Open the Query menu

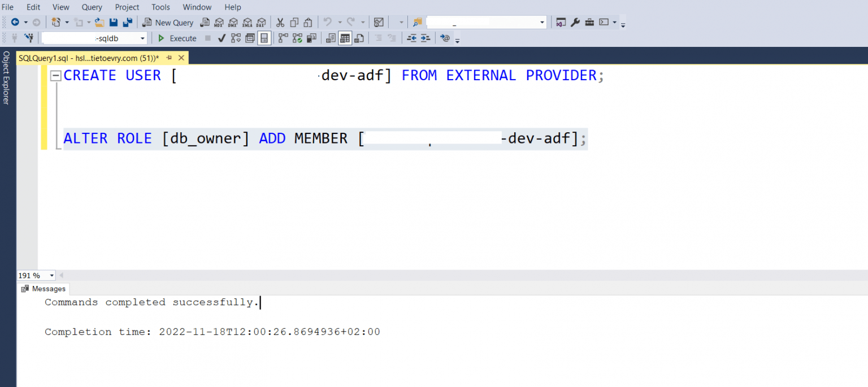pyautogui.click(x=92, y=7)
